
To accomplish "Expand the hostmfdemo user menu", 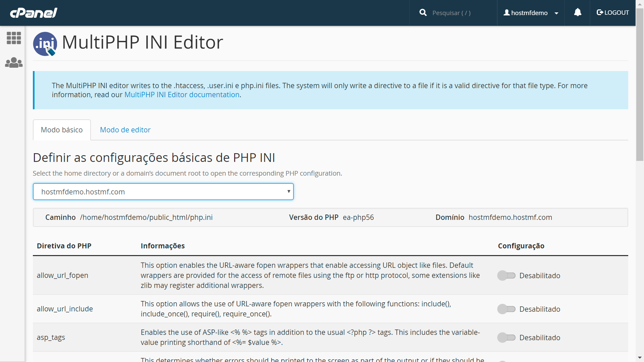I will click(x=531, y=13).
